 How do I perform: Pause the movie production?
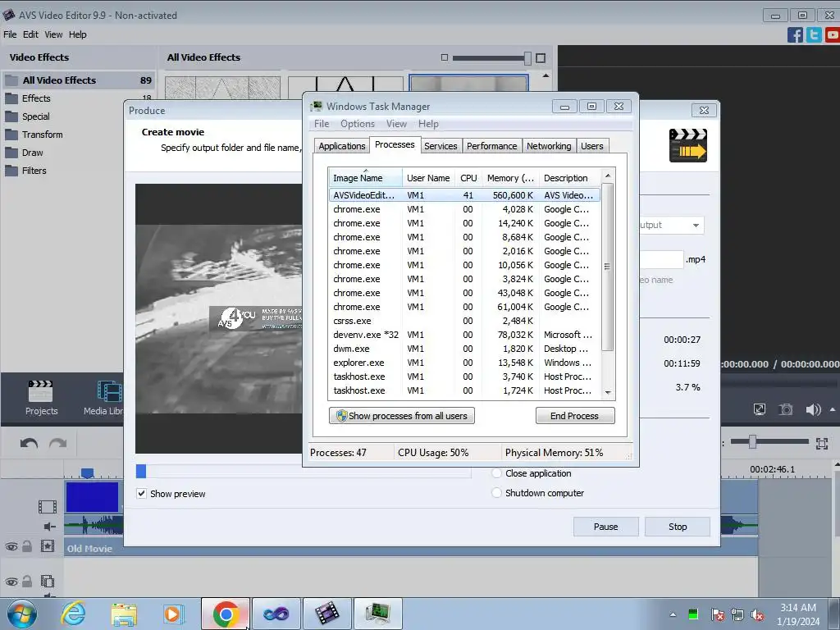tap(606, 527)
